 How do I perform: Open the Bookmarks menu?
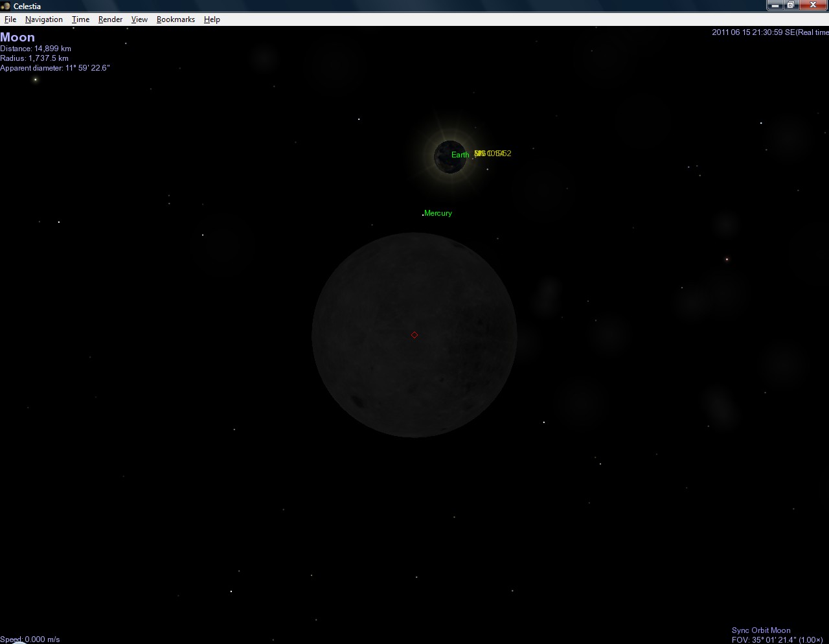176,19
